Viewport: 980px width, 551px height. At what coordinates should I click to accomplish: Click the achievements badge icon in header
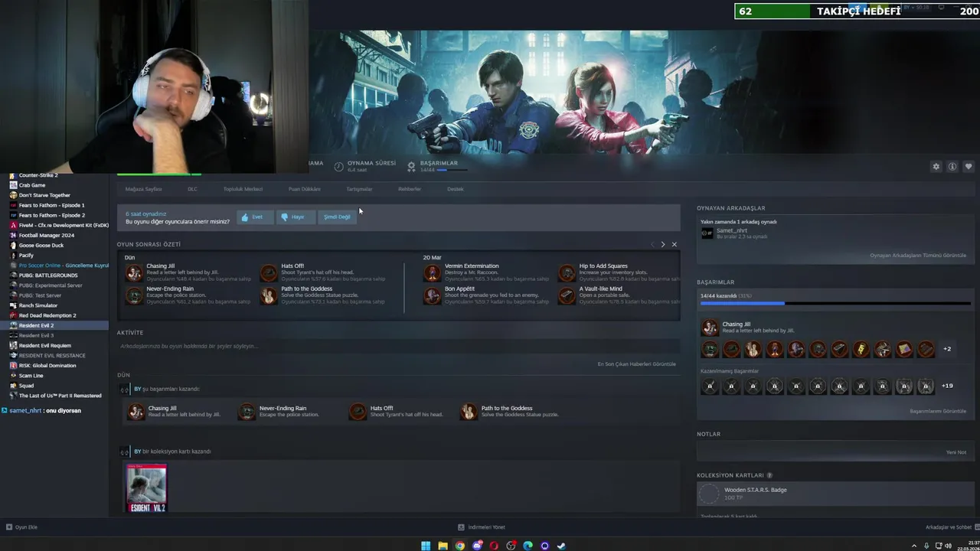coord(411,166)
